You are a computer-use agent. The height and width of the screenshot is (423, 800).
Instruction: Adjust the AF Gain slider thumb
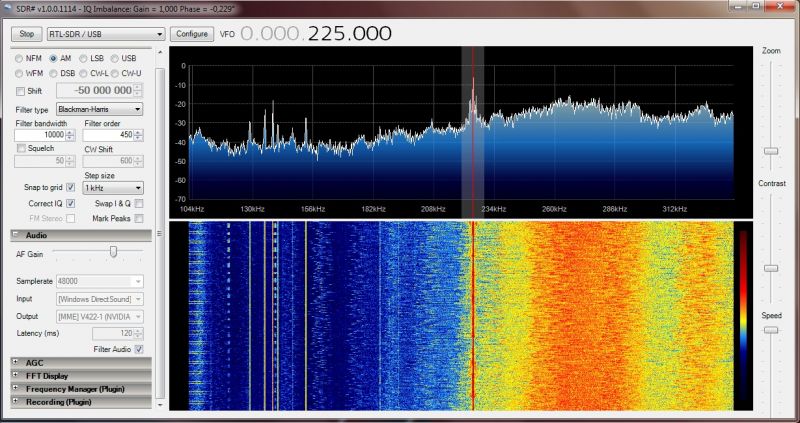(113, 252)
